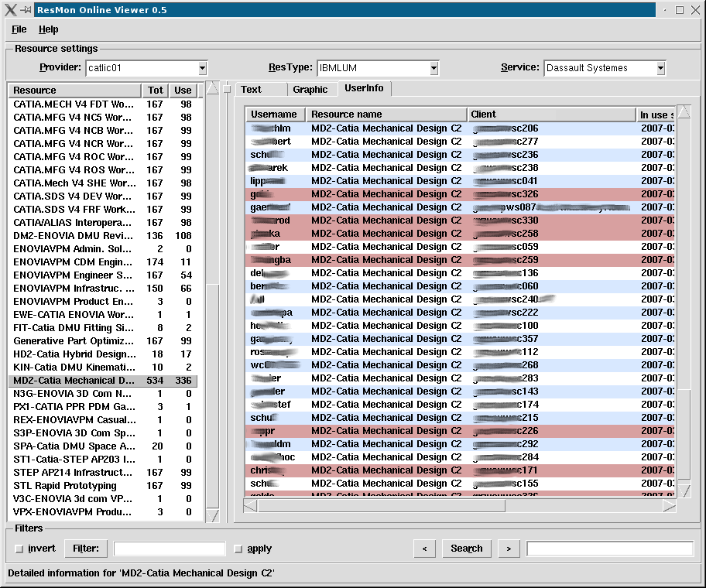Select the ENOVIAVPM CDM Engin... resource
Image resolution: width=706 pixels, height=588 pixels.
click(103, 262)
